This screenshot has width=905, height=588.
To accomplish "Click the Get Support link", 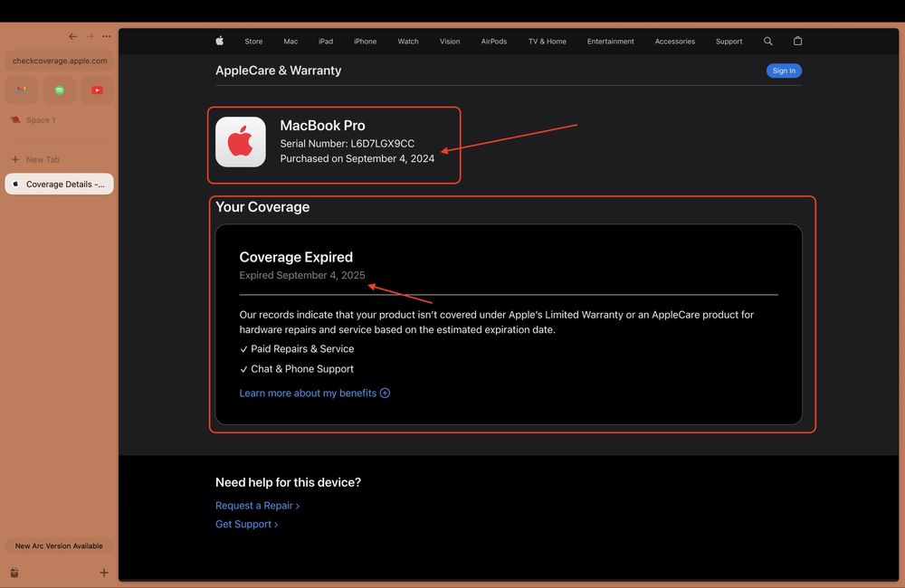I will click(246, 524).
